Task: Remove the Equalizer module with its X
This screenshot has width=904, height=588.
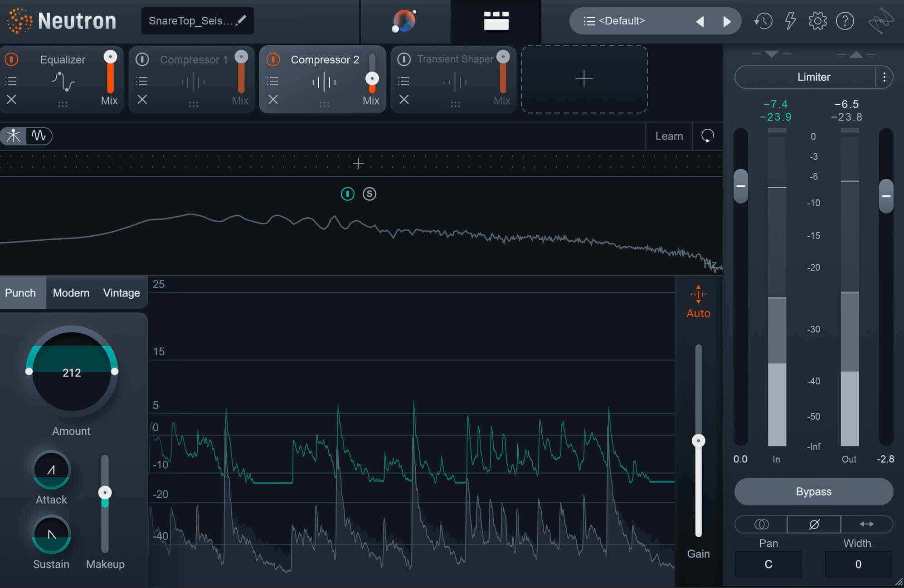Action: pyautogui.click(x=11, y=99)
